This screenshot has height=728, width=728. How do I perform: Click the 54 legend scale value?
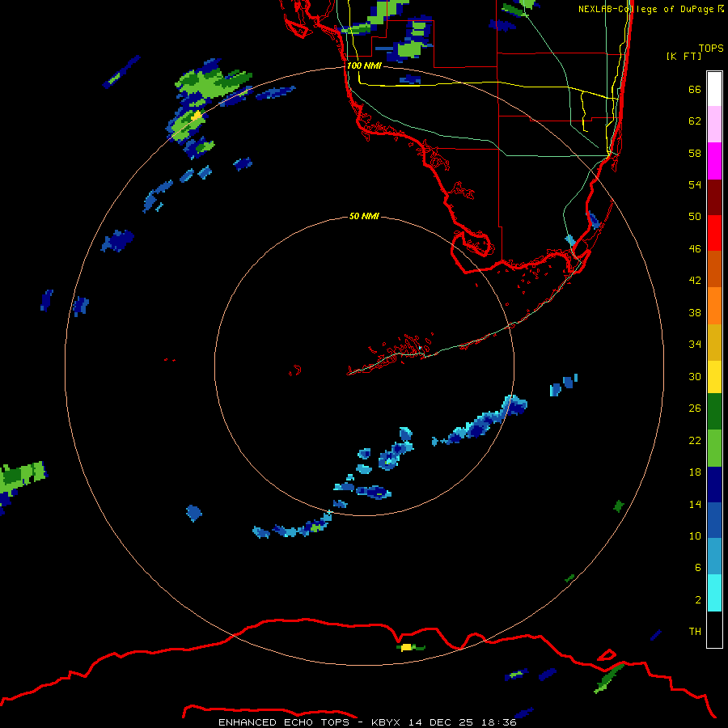pyautogui.click(x=695, y=184)
